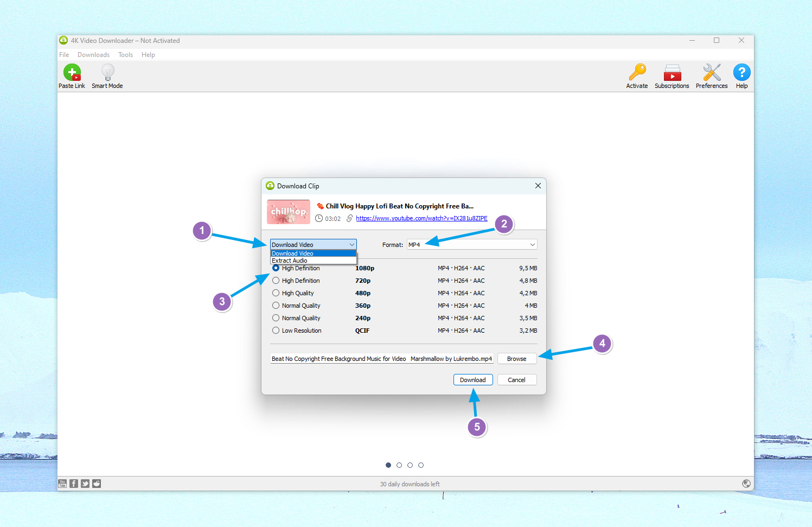Open the Tools menu

[125, 55]
